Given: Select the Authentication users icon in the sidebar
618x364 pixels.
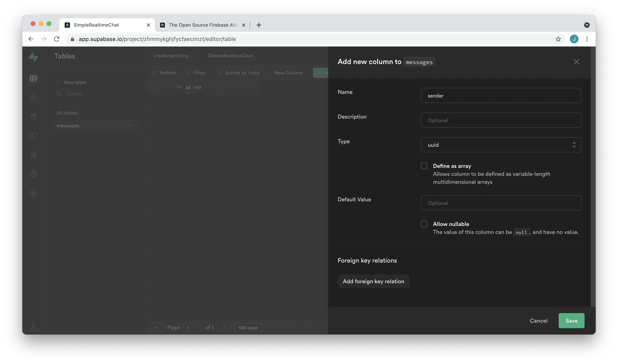Looking at the screenshot, I should pos(33,97).
